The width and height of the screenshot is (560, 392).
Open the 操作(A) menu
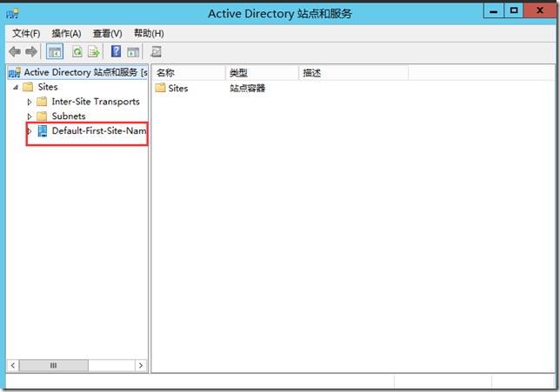tap(66, 34)
